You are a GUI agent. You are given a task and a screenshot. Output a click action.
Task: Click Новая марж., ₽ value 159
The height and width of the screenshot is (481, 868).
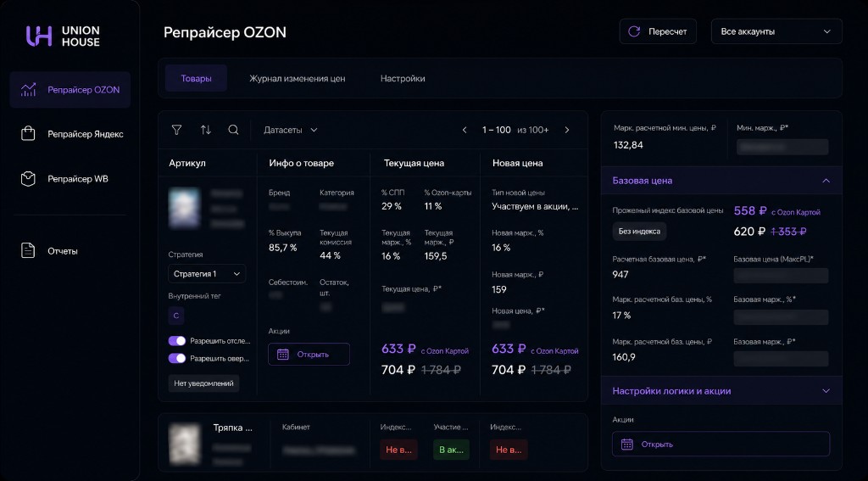pyautogui.click(x=498, y=289)
